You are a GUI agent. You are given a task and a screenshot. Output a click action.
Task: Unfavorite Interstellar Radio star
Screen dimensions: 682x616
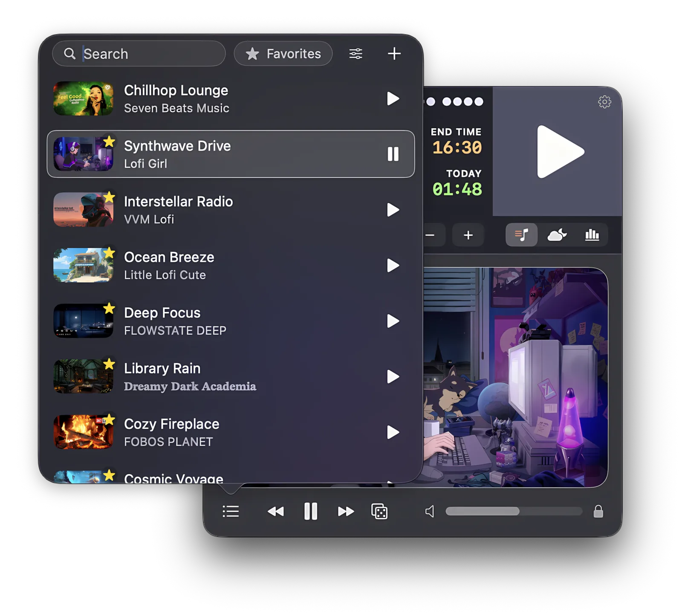coord(109,197)
